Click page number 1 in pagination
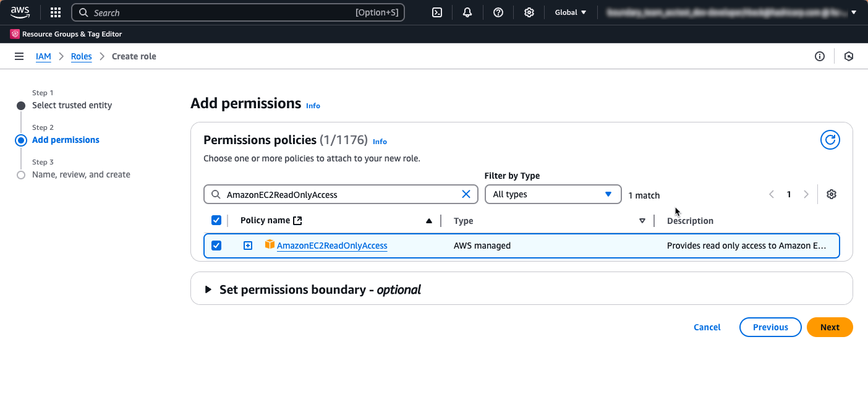Viewport: 868px width, 402px height. (789, 194)
